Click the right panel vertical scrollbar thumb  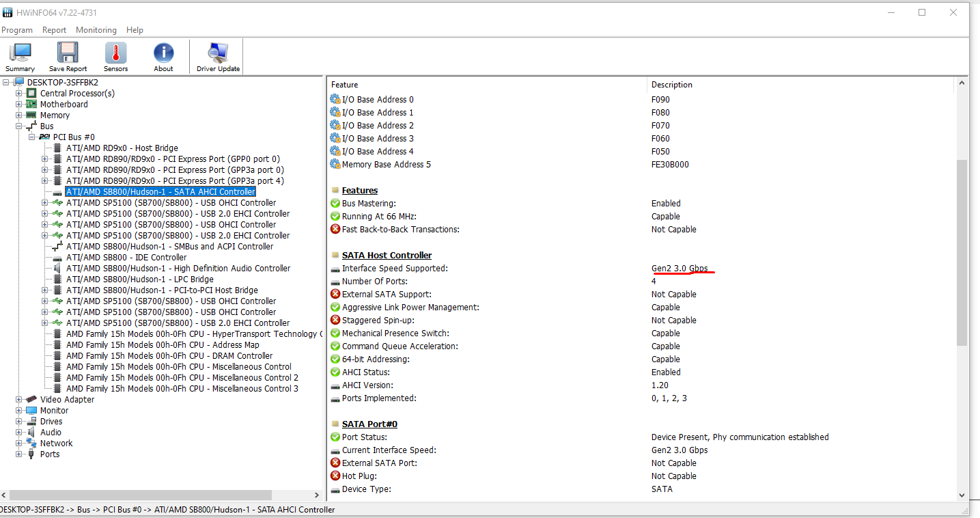(962, 253)
